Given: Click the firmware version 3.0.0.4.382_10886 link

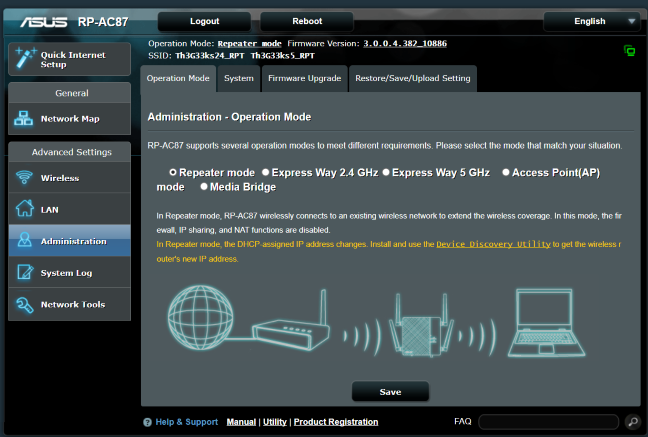Looking at the screenshot, I should [405, 43].
